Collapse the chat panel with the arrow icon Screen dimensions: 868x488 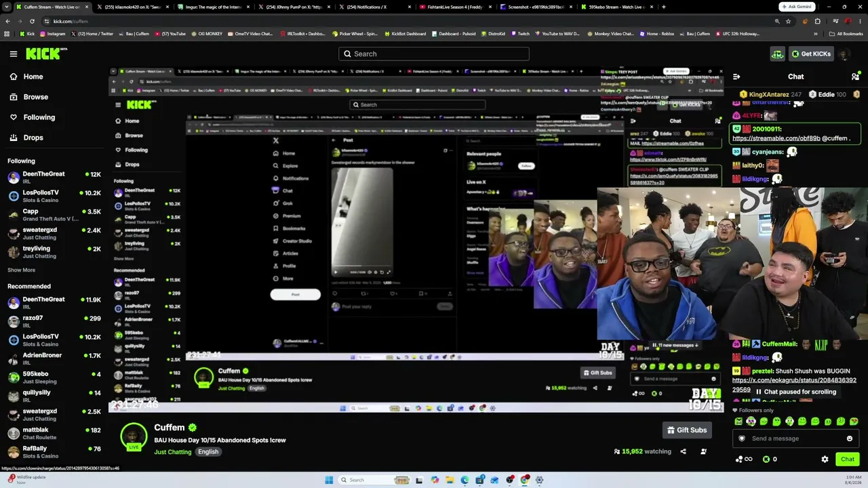click(x=736, y=77)
